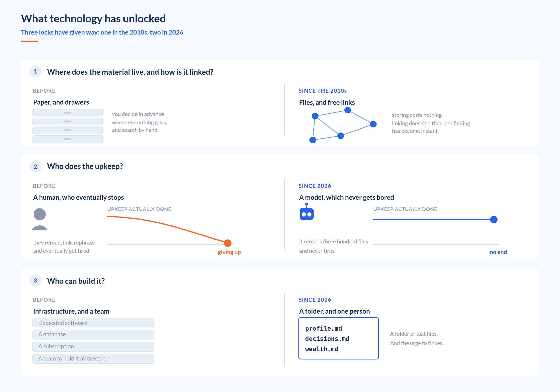Click profile.md in the folder box
Screen dimensions: 560x392
pos(323,329)
